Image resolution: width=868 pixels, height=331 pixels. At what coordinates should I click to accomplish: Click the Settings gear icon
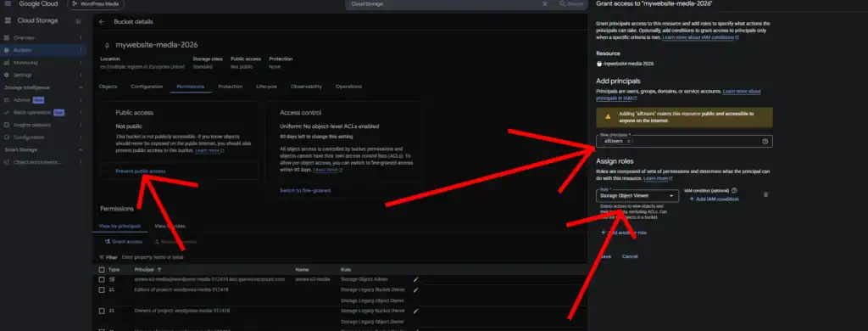click(7, 75)
